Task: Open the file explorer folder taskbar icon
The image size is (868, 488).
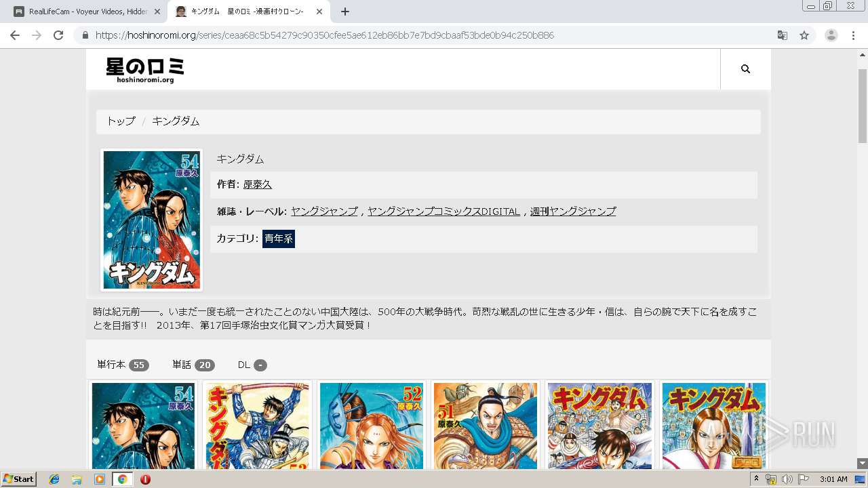Action: pos(77,479)
